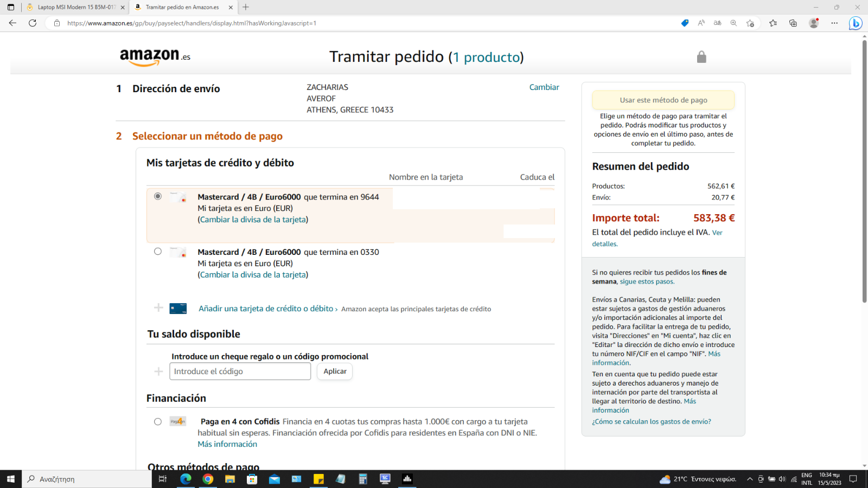This screenshot has height=488, width=868.
Task: Go back to the previous page
Action: [x=12, y=23]
